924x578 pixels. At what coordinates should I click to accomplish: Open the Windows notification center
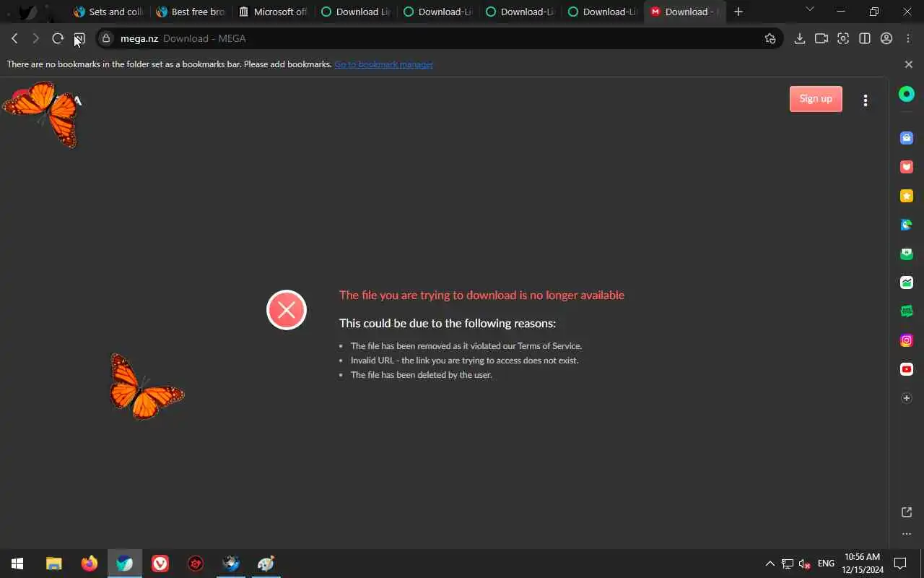coord(900,564)
